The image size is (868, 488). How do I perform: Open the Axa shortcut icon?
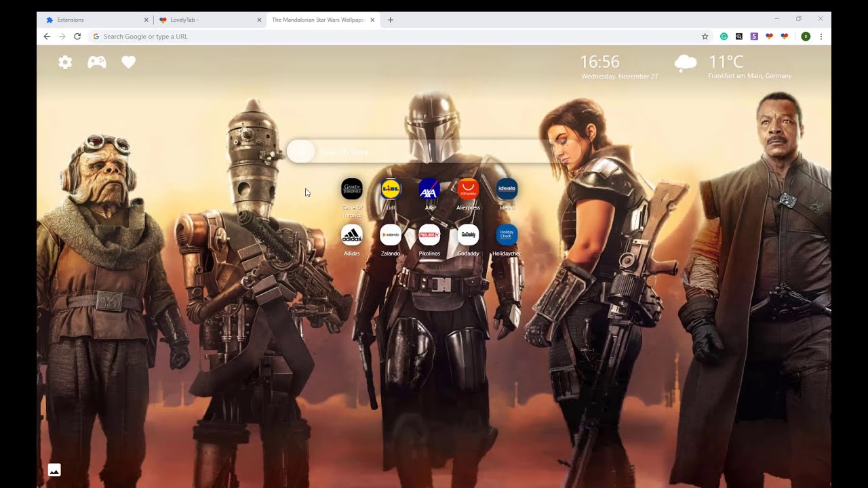click(x=429, y=189)
